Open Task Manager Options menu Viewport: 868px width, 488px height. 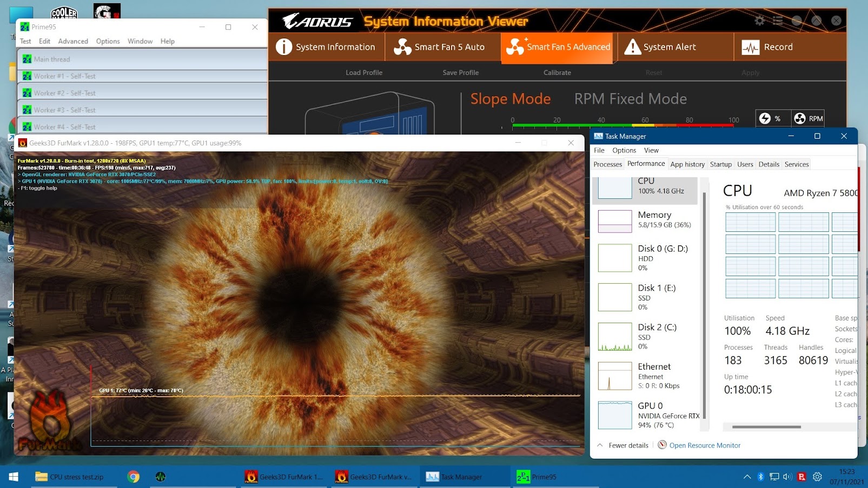[624, 150]
